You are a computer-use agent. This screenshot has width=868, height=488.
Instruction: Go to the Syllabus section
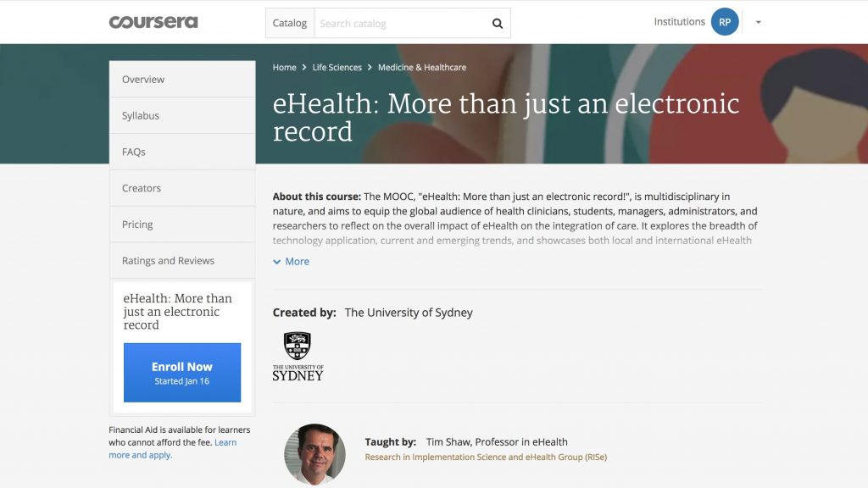[x=182, y=115]
